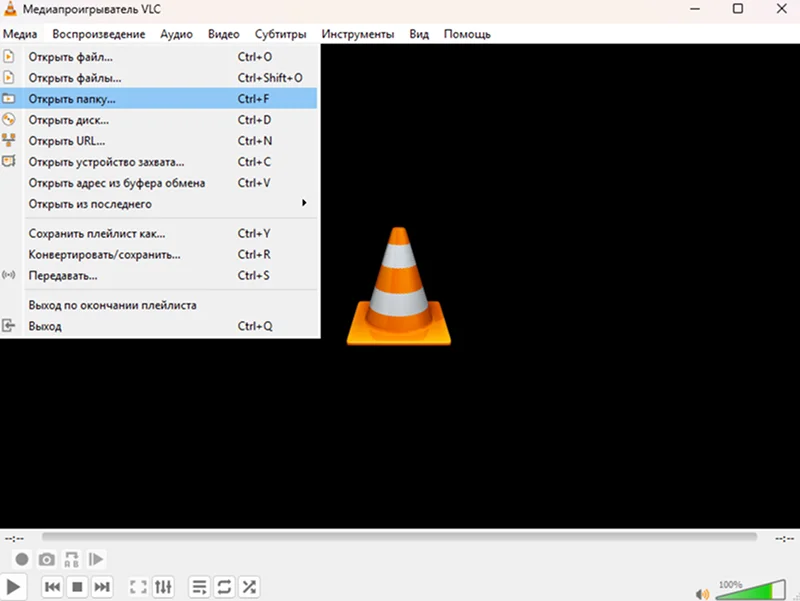The height and width of the screenshot is (601, 800).
Task: Click the icon beside Открыть файлы
Action: (x=9, y=77)
